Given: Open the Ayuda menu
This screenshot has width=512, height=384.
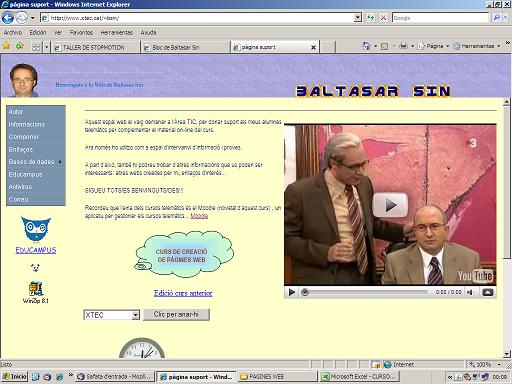Looking at the screenshot, I should coord(148,33).
